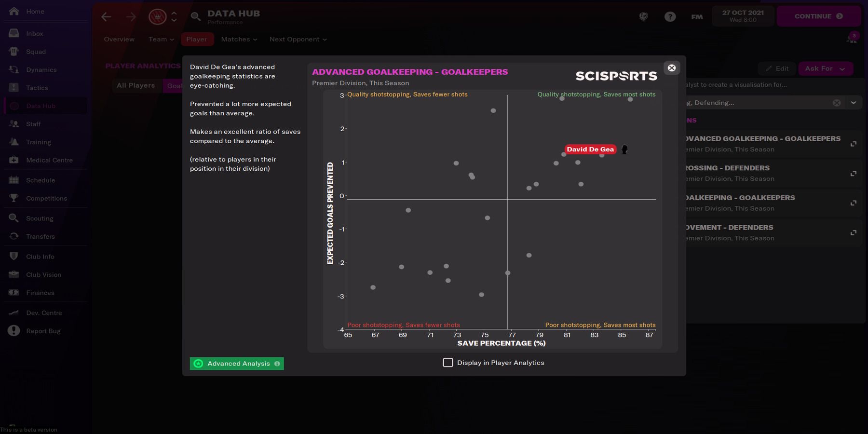
Task: Open the Finances sidebar icon
Action: pyautogui.click(x=14, y=293)
